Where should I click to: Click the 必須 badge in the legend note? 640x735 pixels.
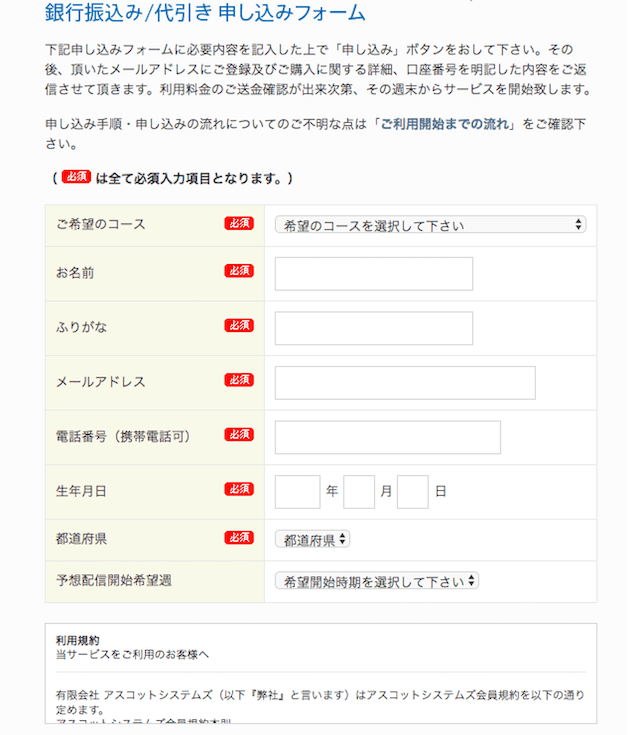pyautogui.click(x=76, y=176)
